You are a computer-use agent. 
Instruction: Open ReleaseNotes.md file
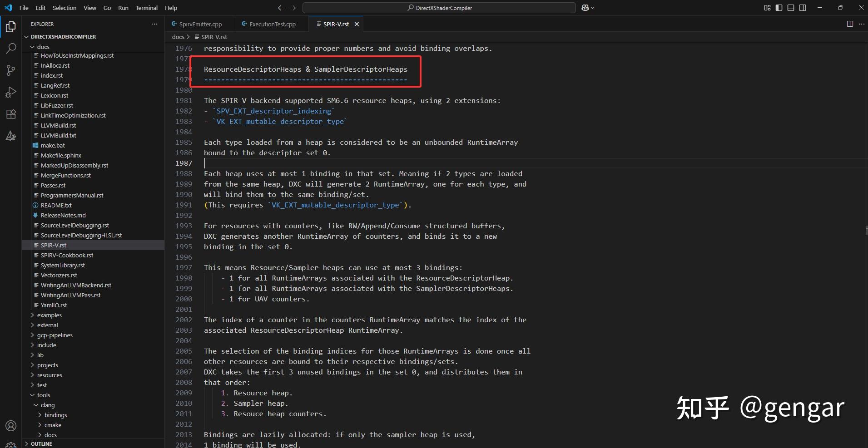tap(93, 215)
